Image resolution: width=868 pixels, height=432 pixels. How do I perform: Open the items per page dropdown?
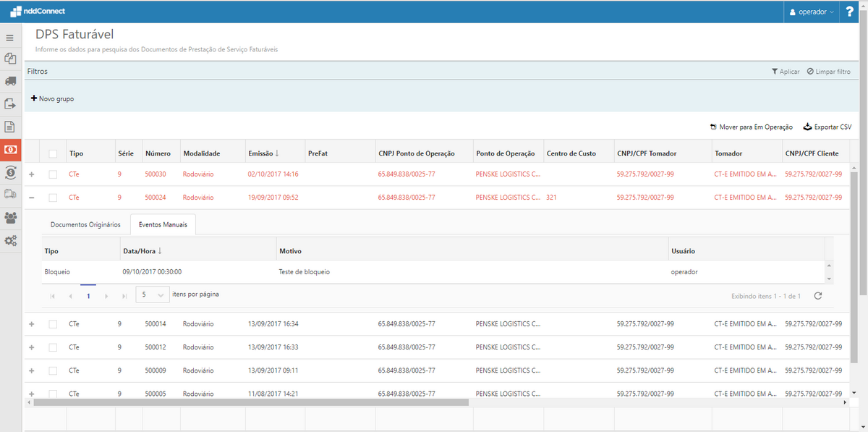pyautogui.click(x=152, y=295)
